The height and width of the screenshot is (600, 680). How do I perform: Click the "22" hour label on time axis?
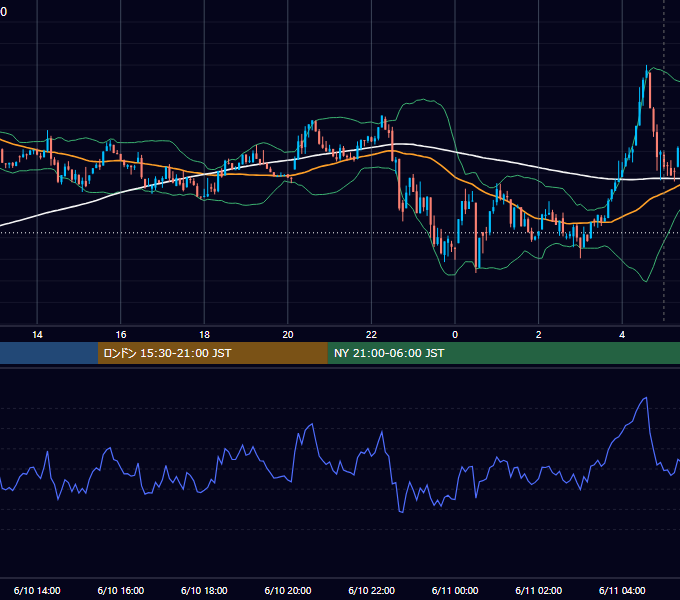pyautogui.click(x=371, y=335)
